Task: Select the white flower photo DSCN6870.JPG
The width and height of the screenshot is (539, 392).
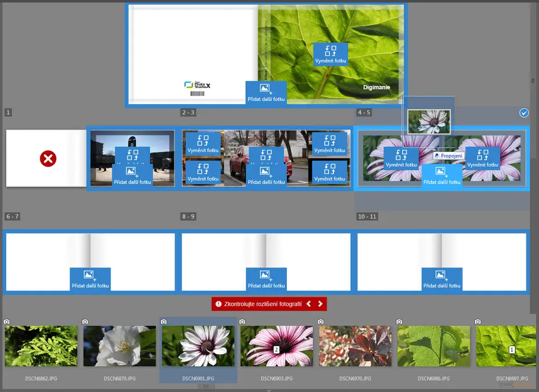Action: pos(120,346)
